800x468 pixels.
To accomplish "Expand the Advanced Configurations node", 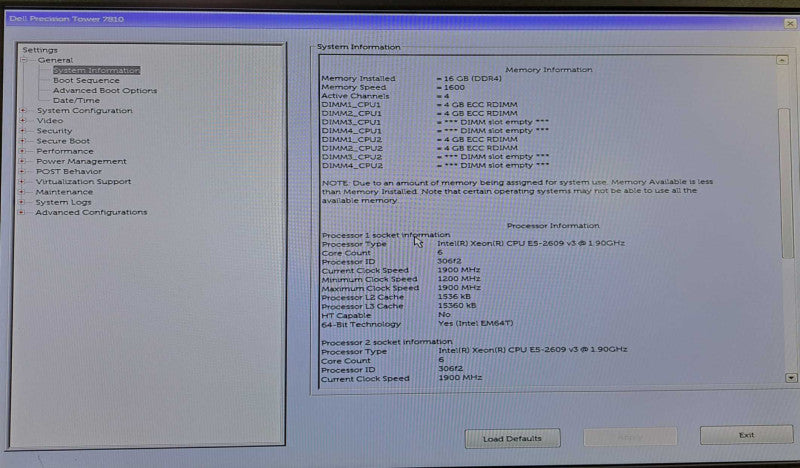I will [21, 212].
